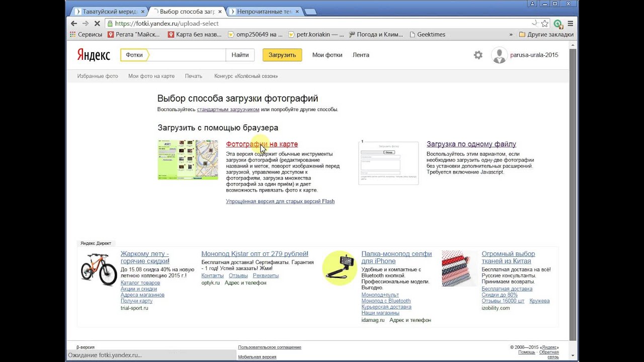This screenshot has height=362, width=644.
Task: Close the Выбор способа загр tab
Action: pyautogui.click(x=220, y=12)
